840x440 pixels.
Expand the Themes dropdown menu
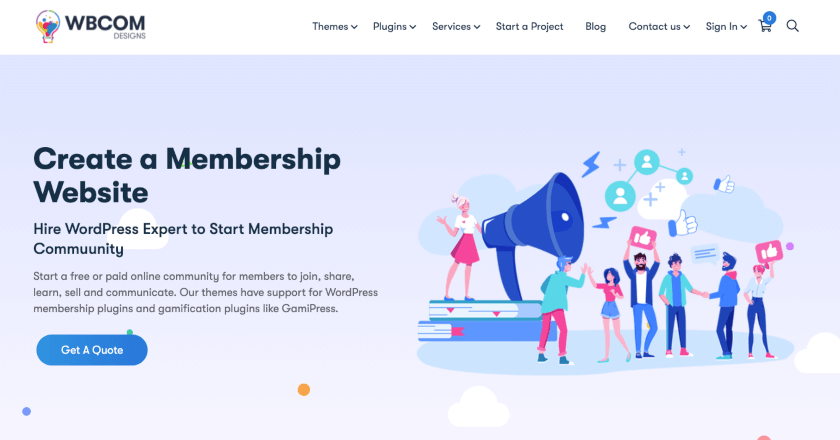tap(335, 26)
